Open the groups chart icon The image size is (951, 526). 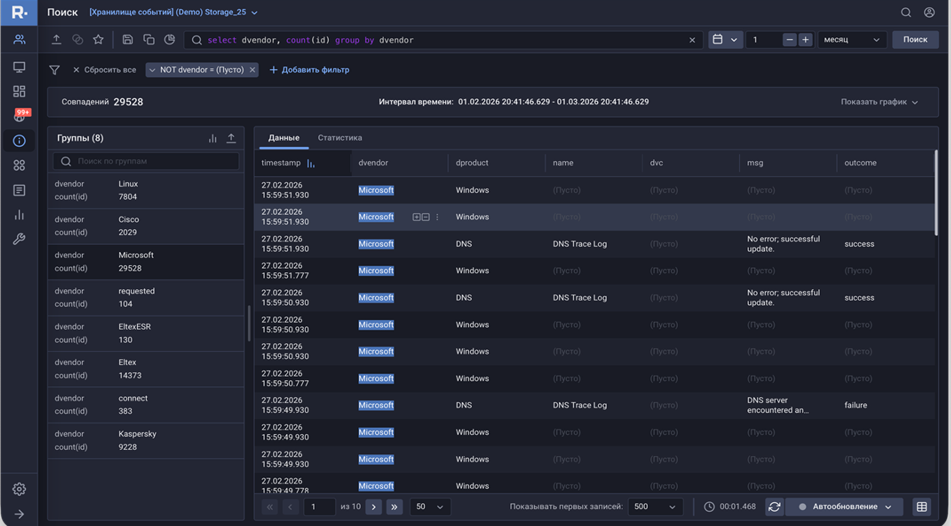pos(212,138)
